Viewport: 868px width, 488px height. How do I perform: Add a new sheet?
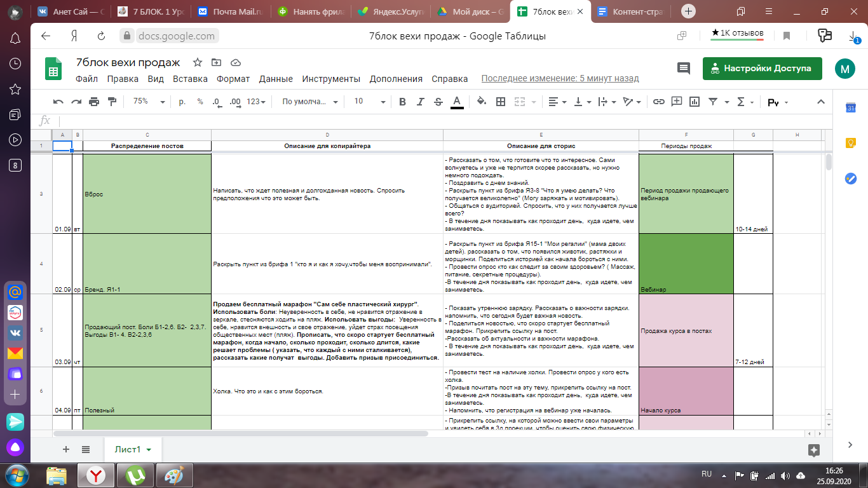click(65, 449)
